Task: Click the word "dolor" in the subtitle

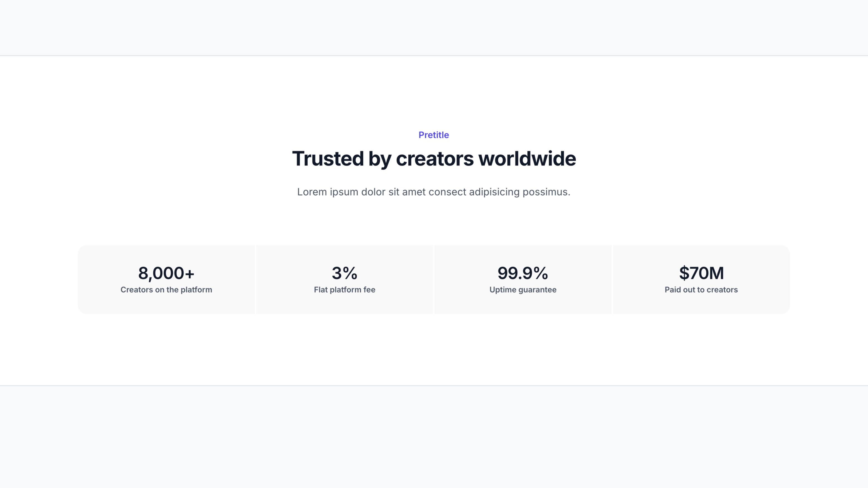Action: tap(373, 192)
